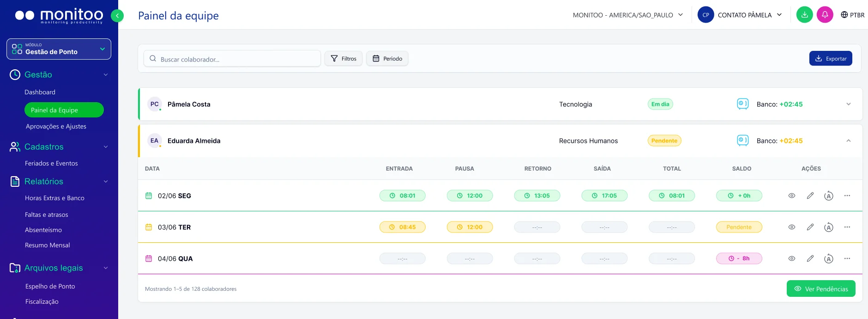The height and width of the screenshot is (319, 868).
Task: Open notifications bell icon
Action: [825, 15]
